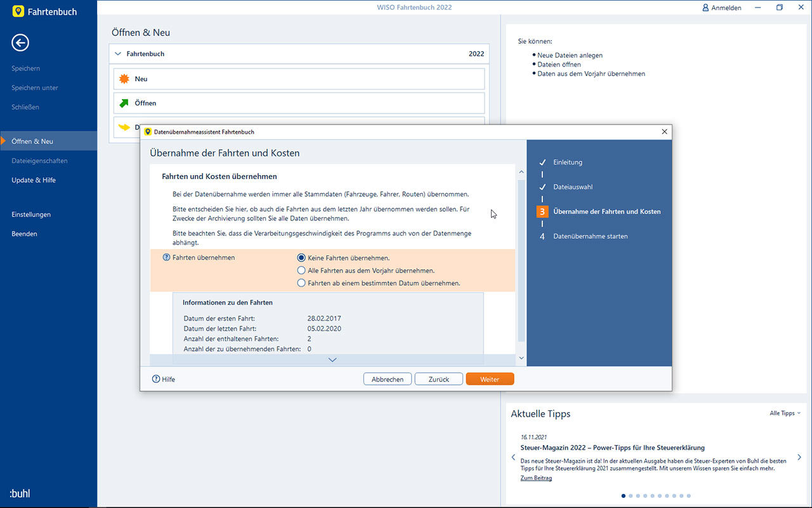812x508 pixels.
Task: Click the back arrow circle in sidebar
Action: point(20,43)
